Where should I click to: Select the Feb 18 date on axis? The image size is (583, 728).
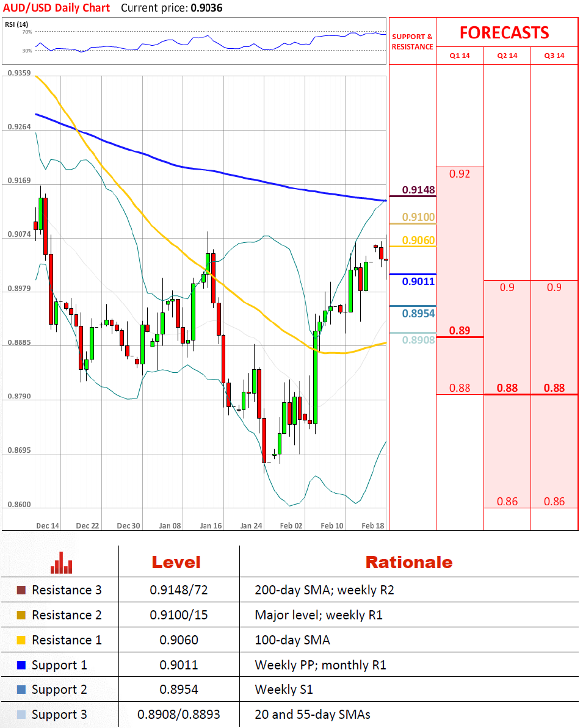tap(372, 525)
